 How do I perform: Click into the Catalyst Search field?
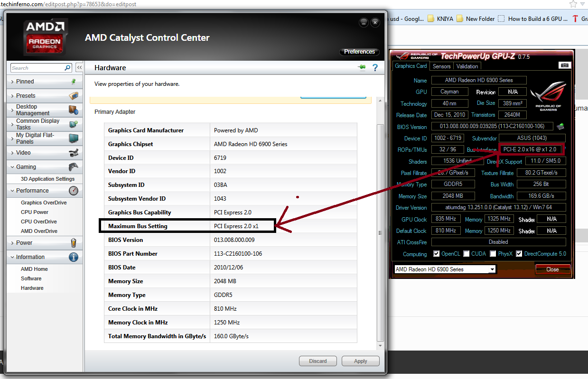[x=37, y=68]
